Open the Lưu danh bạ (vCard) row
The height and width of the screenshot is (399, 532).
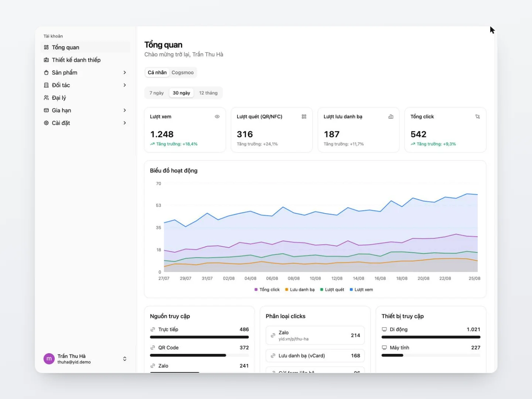tap(315, 356)
